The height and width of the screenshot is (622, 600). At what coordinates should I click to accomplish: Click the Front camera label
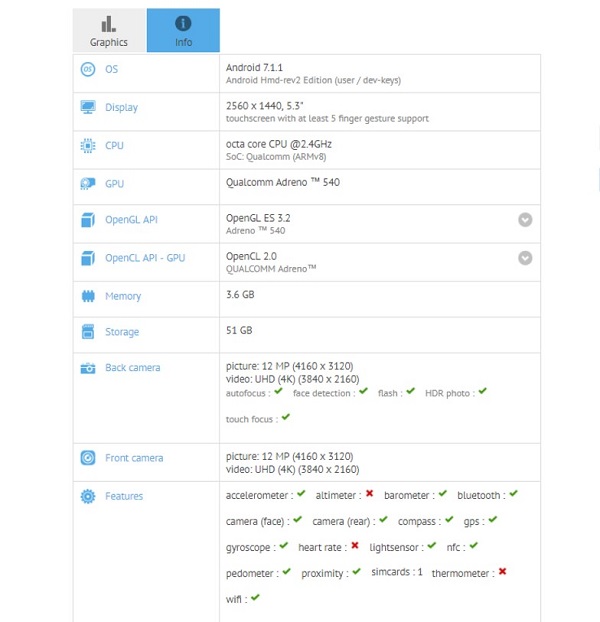(x=134, y=458)
